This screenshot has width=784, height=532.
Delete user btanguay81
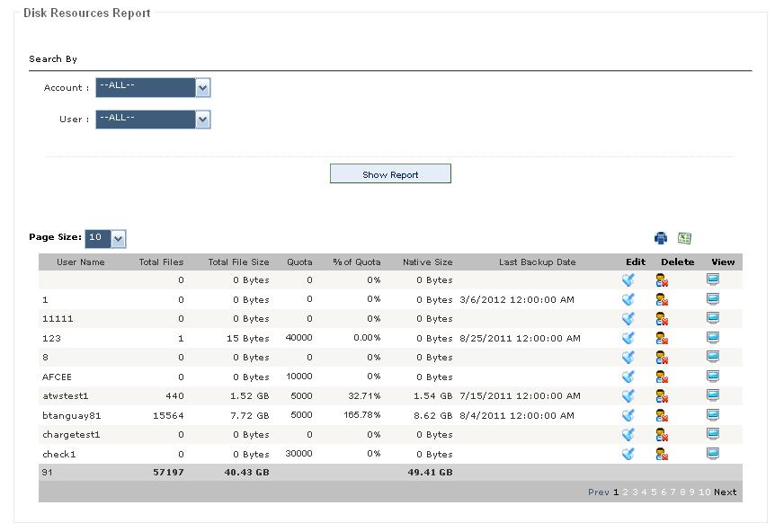click(x=662, y=415)
